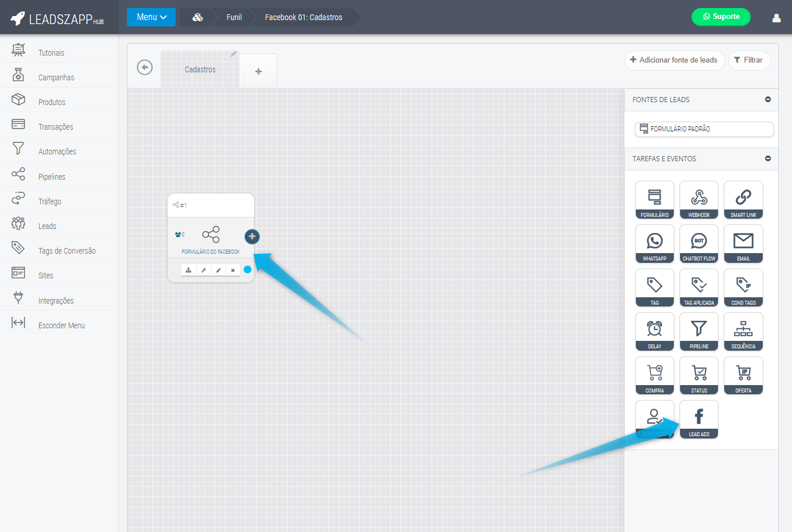Hide the left sidebar with Esconder Menu
The height and width of the screenshot is (532, 792).
tap(59, 325)
